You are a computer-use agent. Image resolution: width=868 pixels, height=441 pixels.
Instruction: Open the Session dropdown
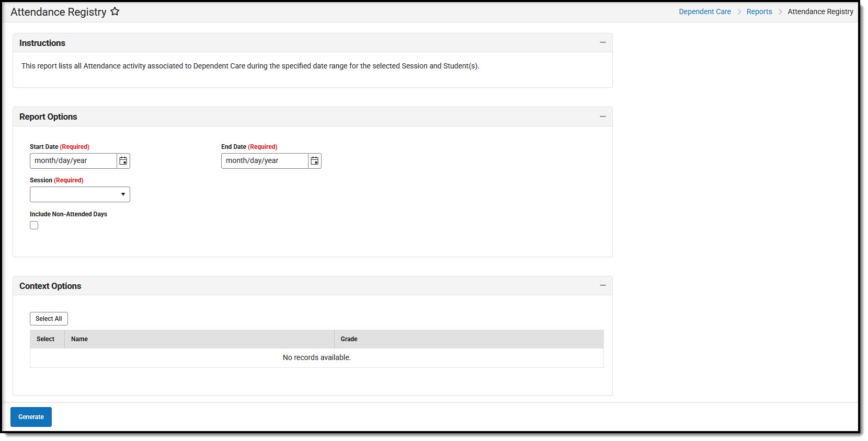[80, 194]
